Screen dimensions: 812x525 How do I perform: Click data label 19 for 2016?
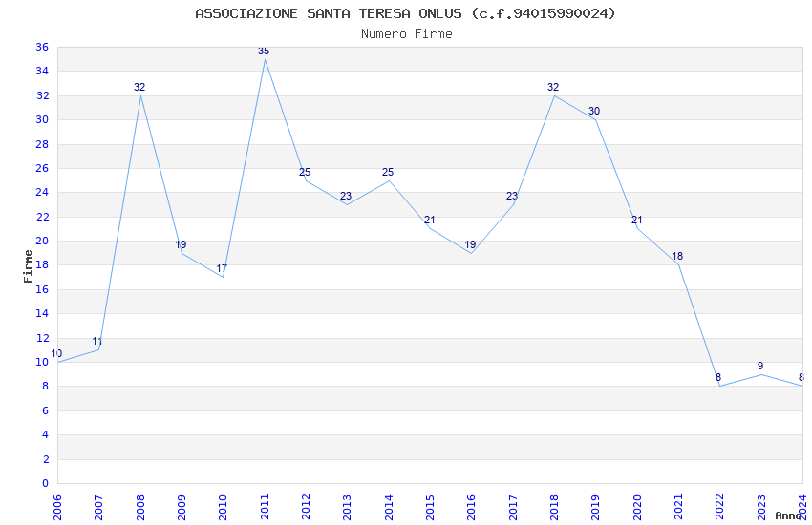tap(470, 244)
